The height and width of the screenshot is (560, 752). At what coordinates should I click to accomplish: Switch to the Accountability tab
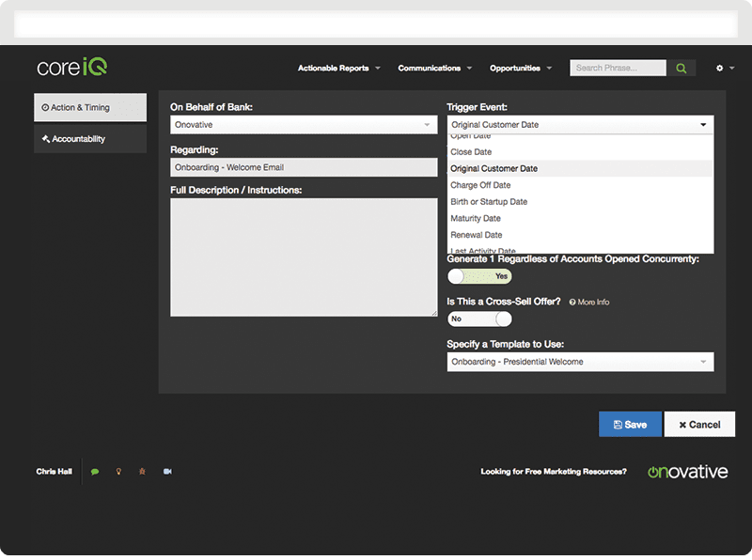(90, 139)
